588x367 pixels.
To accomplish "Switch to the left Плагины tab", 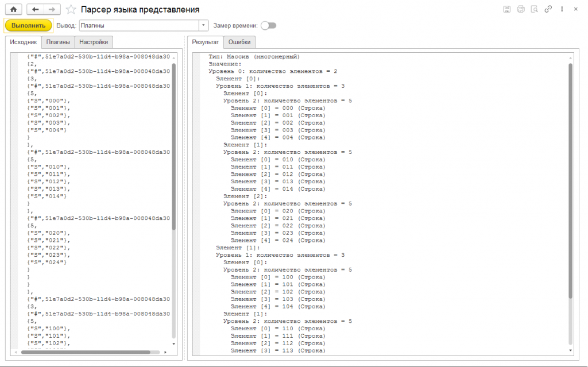I will (x=58, y=42).
